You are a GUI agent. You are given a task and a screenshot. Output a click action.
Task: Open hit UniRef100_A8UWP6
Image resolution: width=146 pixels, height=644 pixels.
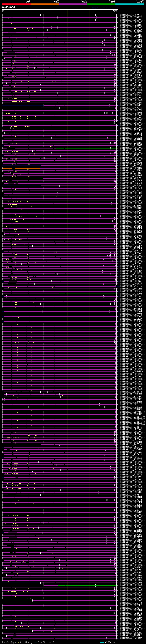pyautogui.click(x=131, y=105)
